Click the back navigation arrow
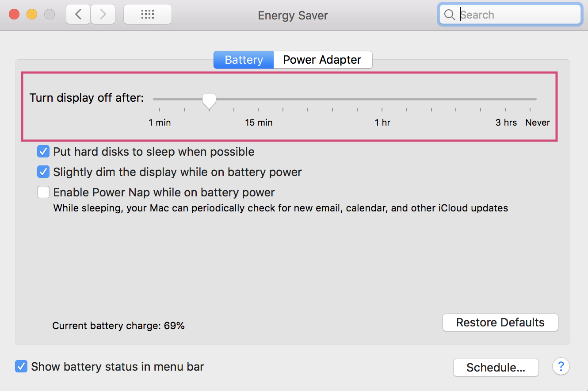The height and width of the screenshot is (391, 588). [78, 15]
